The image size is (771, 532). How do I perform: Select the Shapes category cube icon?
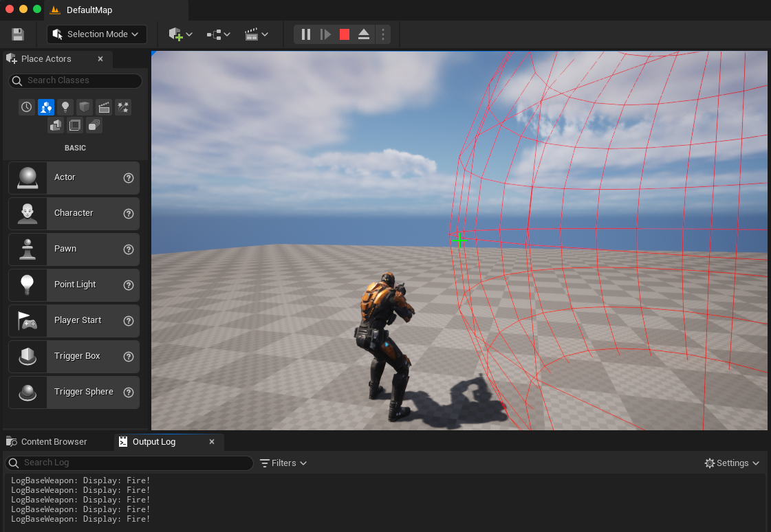coord(84,107)
